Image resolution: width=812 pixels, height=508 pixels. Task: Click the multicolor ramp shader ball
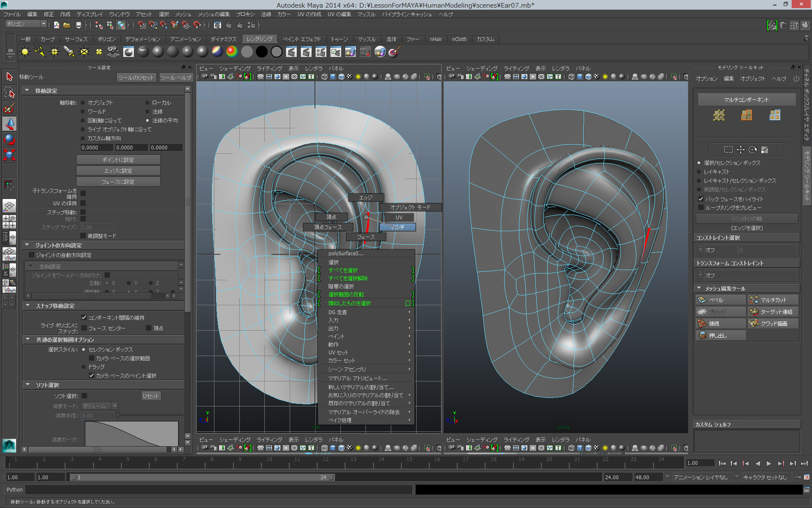[x=232, y=52]
